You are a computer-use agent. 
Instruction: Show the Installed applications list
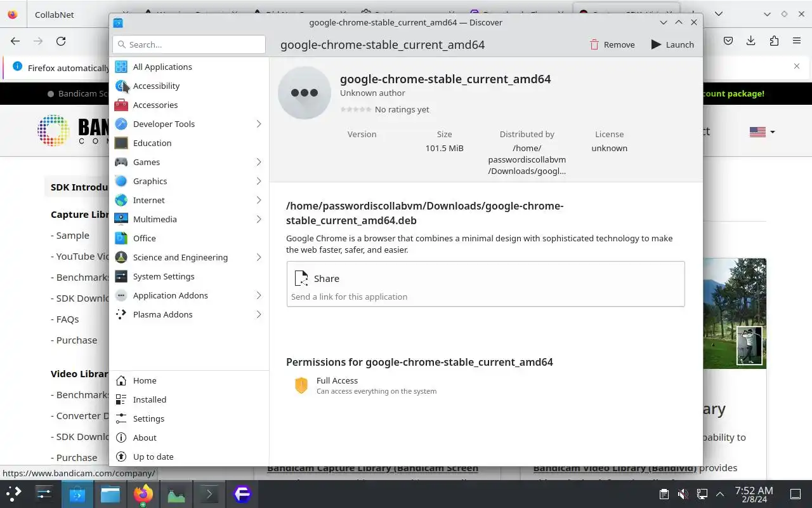coord(189,399)
